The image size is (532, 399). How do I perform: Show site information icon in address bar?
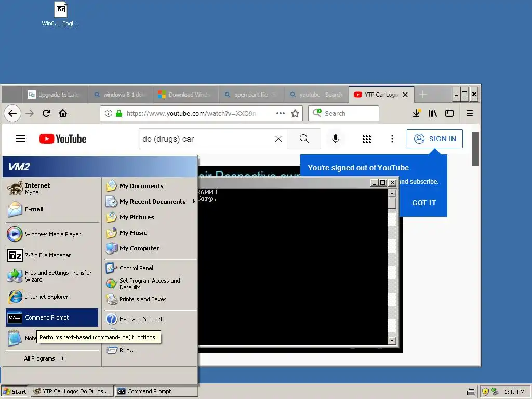[x=108, y=113]
